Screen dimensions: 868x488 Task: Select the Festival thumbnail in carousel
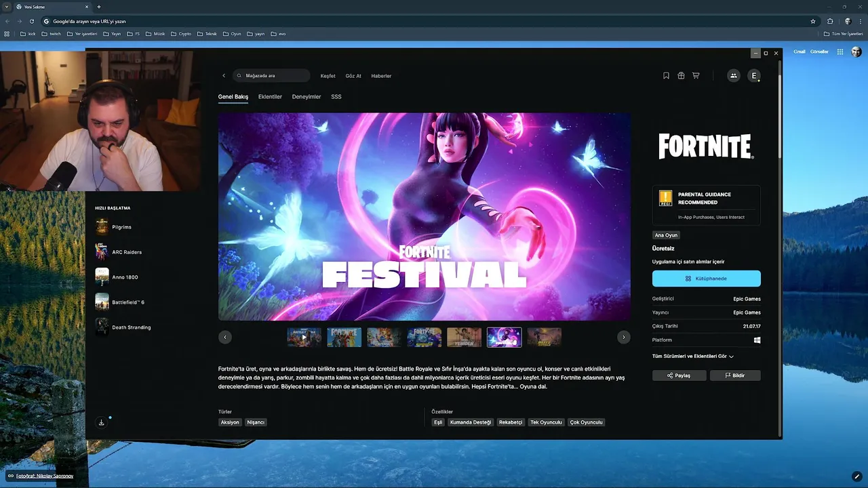point(504,337)
